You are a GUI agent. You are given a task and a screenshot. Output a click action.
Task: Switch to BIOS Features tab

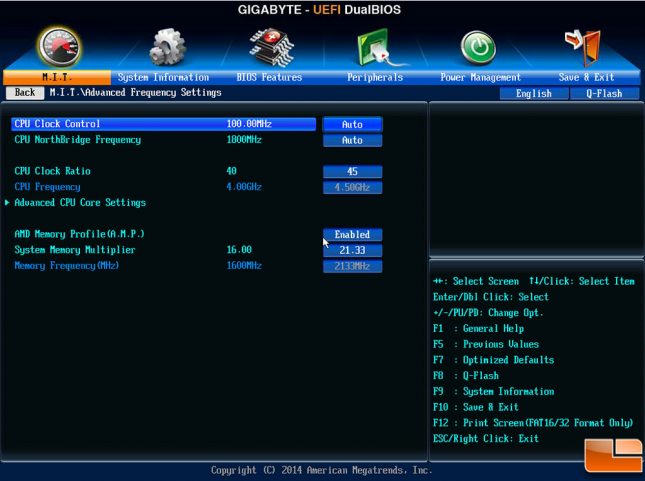(x=269, y=77)
